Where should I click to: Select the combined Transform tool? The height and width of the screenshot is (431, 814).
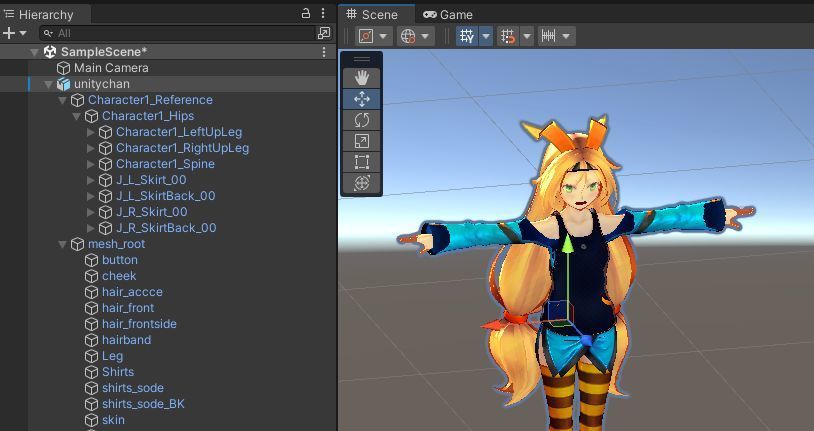click(362, 183)
